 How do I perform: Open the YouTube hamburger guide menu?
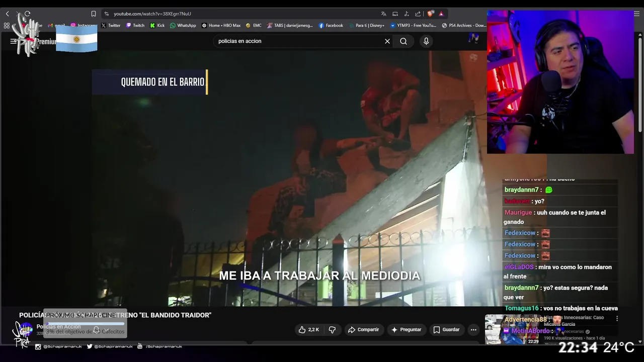[13, 41]
